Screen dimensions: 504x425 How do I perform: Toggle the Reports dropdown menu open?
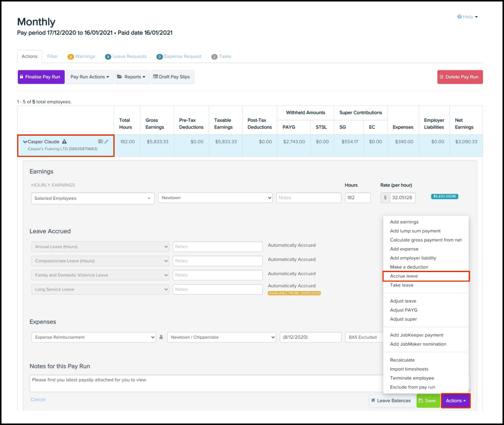coord(132,77)
